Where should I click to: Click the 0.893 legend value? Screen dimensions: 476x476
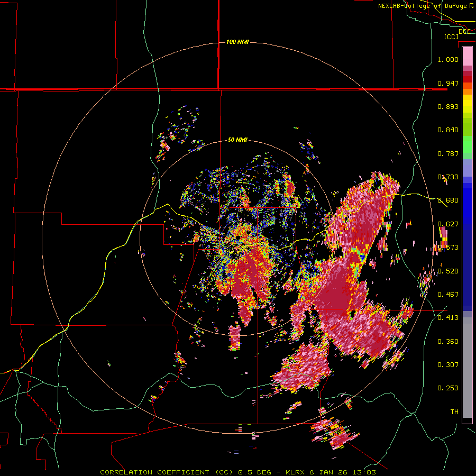[448, 106]
